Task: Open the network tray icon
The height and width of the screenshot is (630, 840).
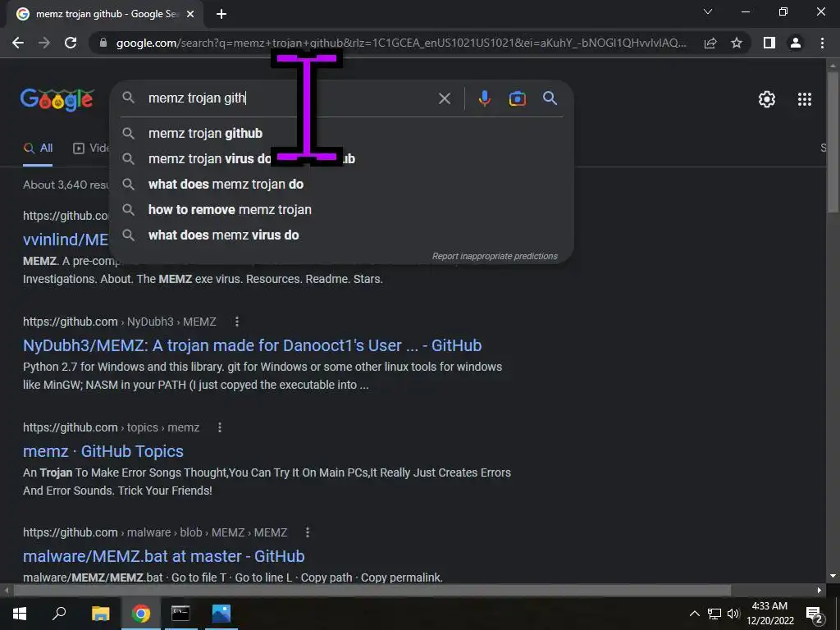Action: [714, 614]
